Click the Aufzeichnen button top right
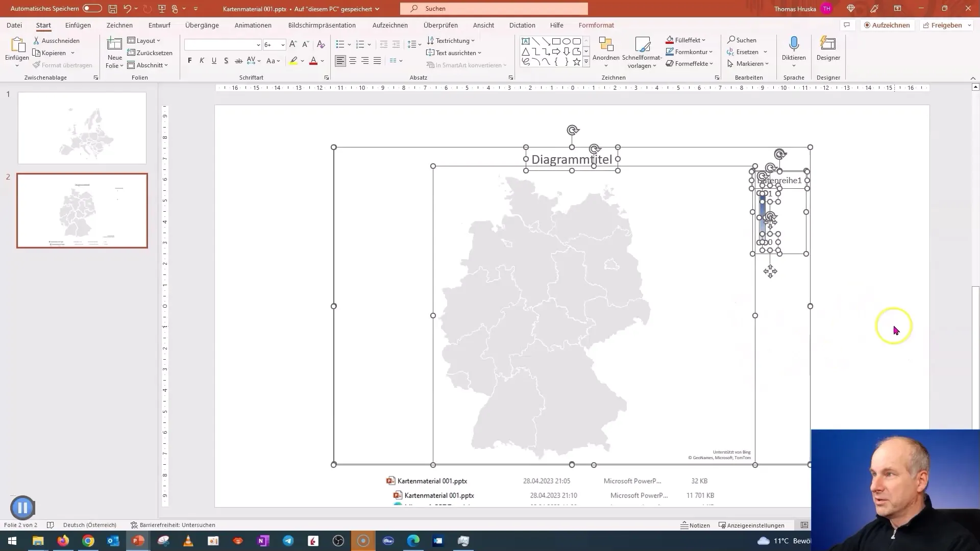The image size is (980, 551). pyautogui.click(x=887, y=25)
